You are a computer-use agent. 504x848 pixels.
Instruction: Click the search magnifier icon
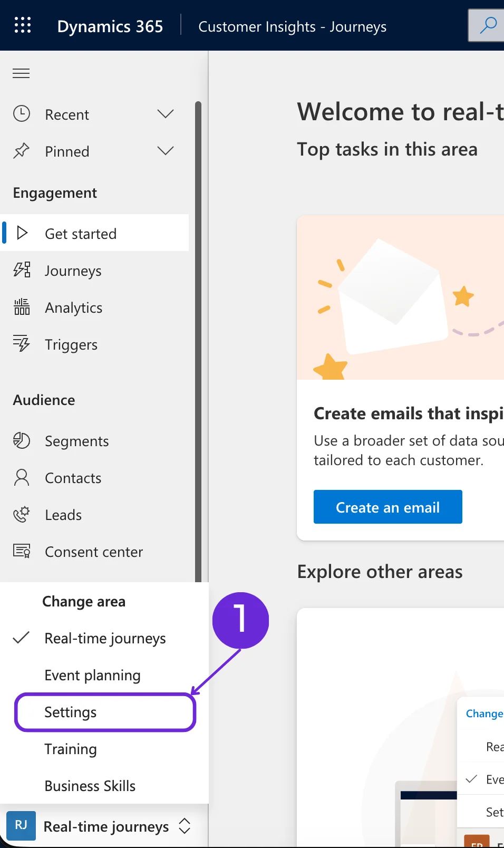(x=488, y=25)
